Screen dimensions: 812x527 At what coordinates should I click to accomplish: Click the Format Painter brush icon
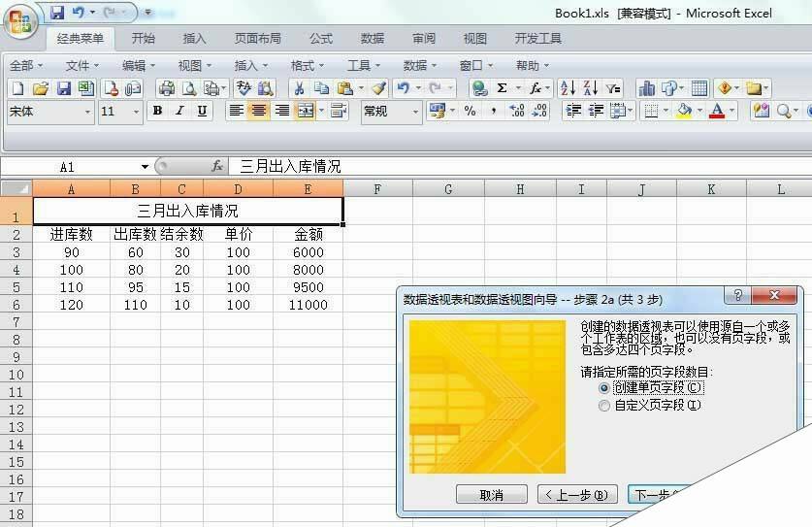(378, 88)
